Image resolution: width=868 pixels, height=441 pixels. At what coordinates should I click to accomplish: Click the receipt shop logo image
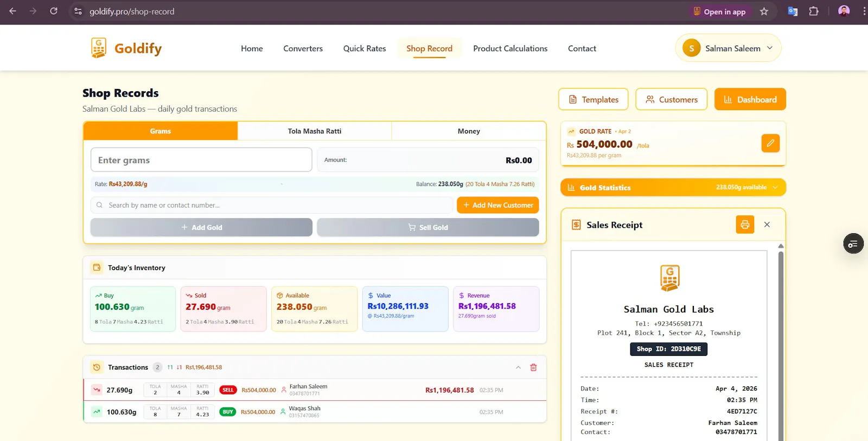coord(669,278)
